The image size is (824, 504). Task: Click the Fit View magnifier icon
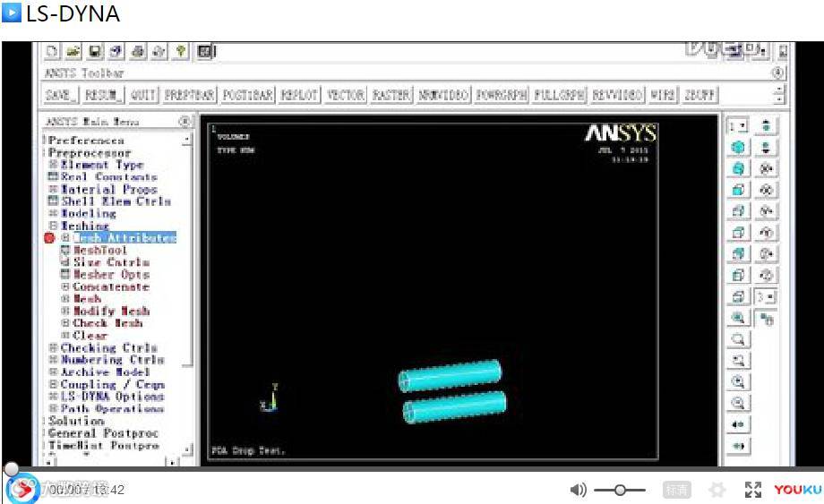click(738, 318)
